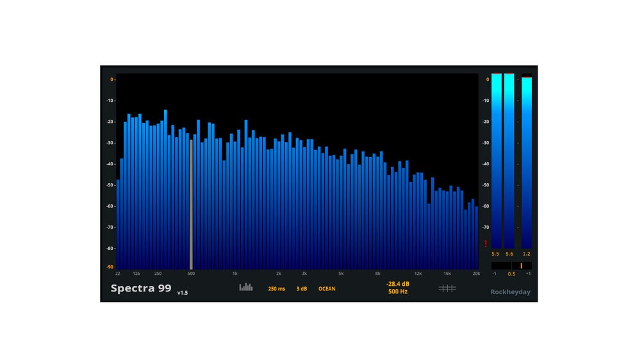Image resolution: width=644 pixels, height=362 pixels.
Task: Click the -28.4 dB level readout
Action: [397, 284]
